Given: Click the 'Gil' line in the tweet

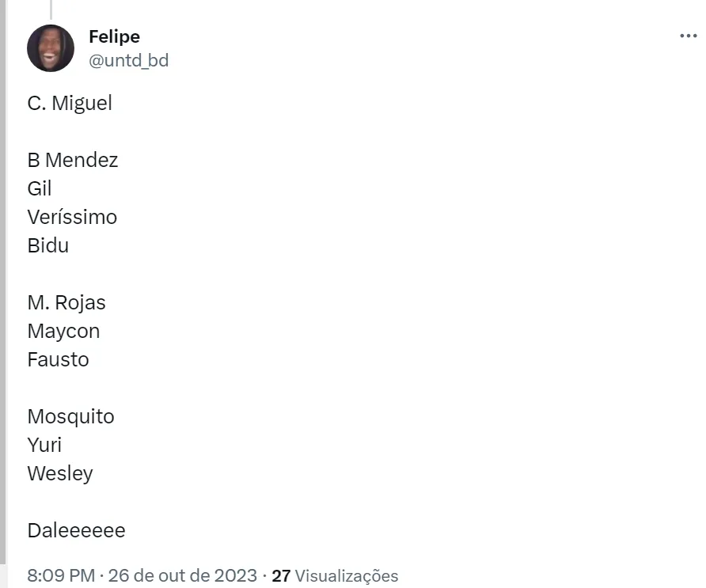Looking at the screenshot, I should [x=40, y=188].
